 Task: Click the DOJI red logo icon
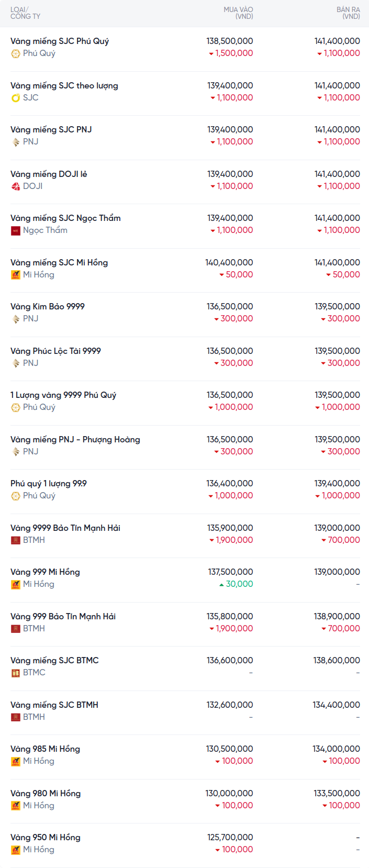point(16,186)
